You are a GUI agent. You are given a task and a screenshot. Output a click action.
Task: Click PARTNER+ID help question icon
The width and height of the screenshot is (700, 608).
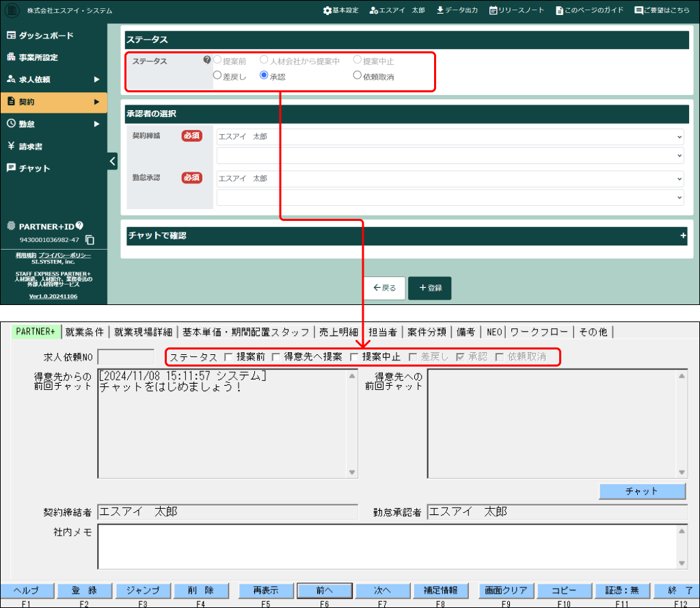pyautogui.click(x=79, y=226)
